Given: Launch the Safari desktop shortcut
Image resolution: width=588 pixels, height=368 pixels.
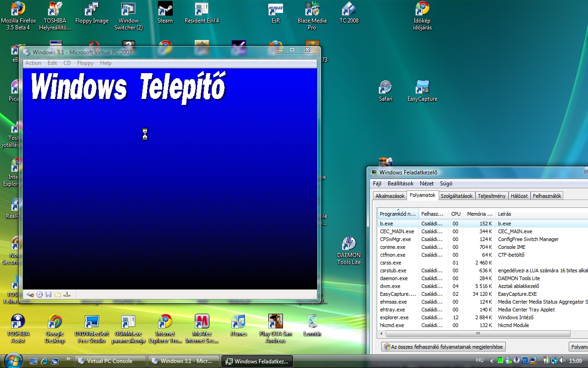Looking at the screenshot, I should 386,91.
